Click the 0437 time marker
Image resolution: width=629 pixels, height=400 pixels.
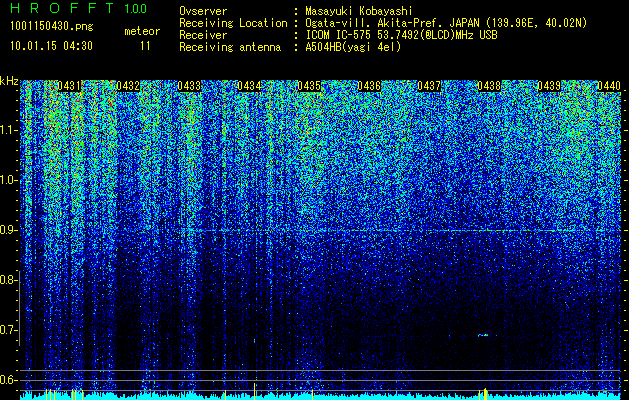click(429, 86)
